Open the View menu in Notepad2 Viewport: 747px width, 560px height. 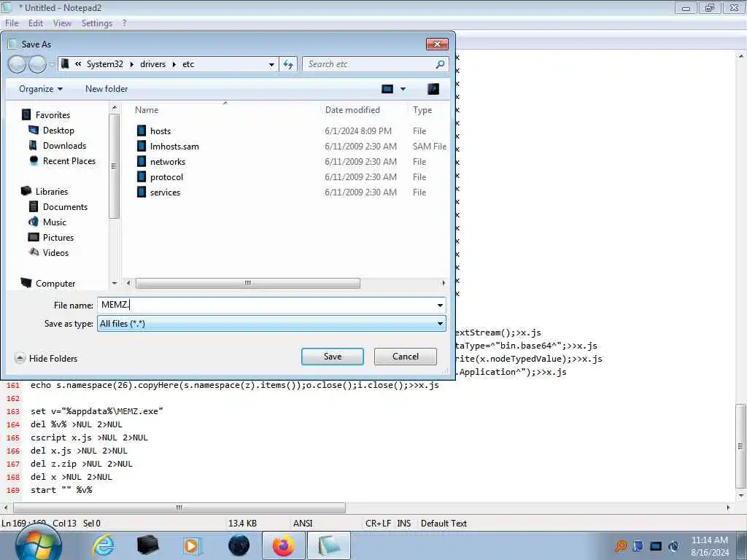(63, 23)
